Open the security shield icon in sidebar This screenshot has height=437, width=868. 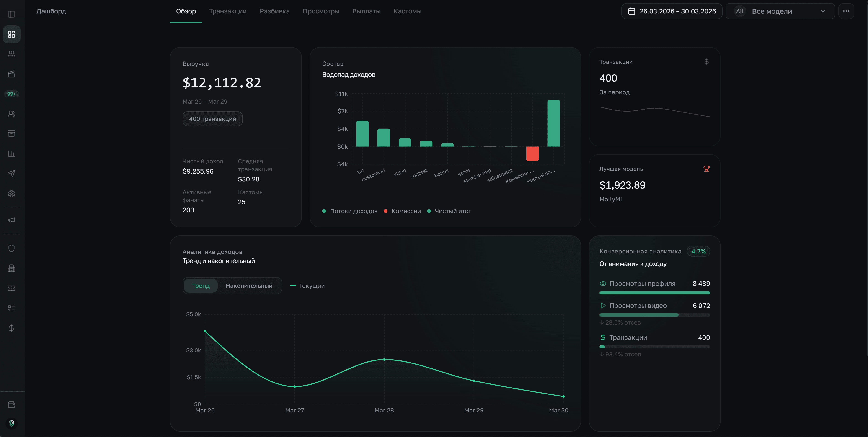pos(11,248)
